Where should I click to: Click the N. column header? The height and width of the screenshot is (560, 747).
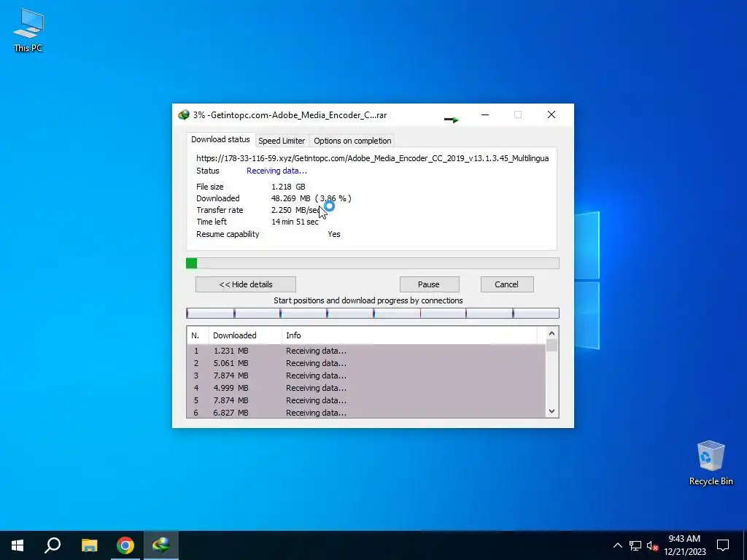pos(198,335)
